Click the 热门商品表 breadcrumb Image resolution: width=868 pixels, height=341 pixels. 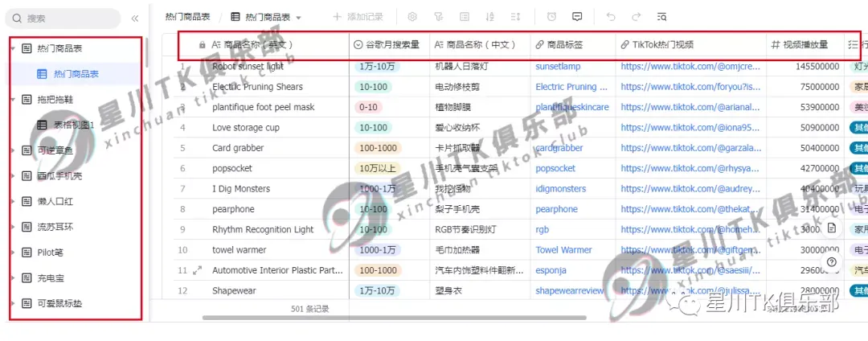click(187, 17)
